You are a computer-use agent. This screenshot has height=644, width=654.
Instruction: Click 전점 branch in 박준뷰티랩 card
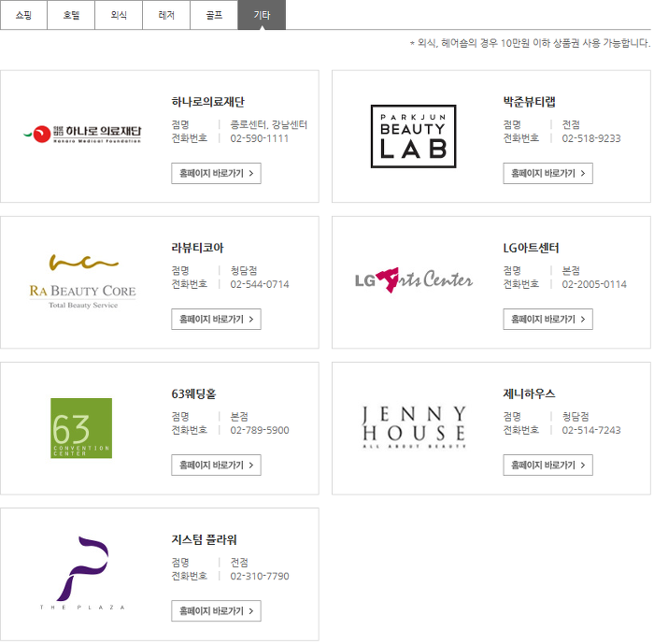click(571, 125)
